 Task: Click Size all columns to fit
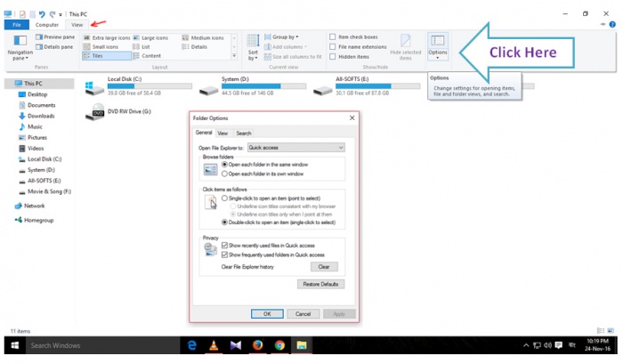point(293,57)
